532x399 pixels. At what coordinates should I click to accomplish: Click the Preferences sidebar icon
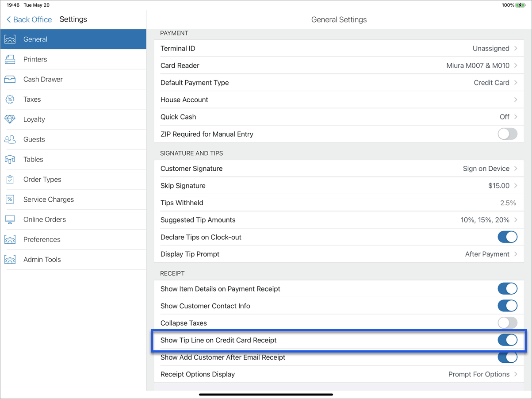(10, 239)
